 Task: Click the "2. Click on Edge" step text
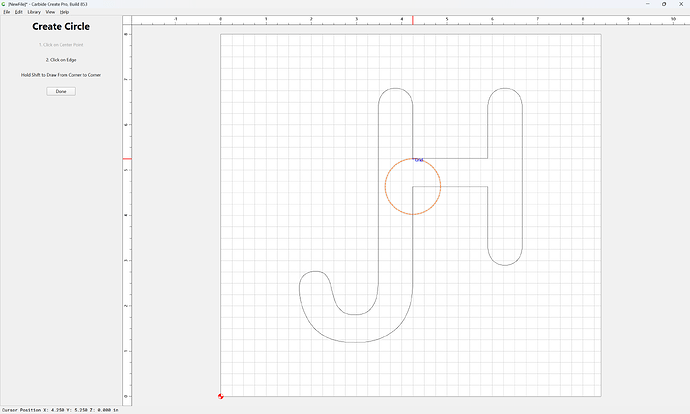61,60
